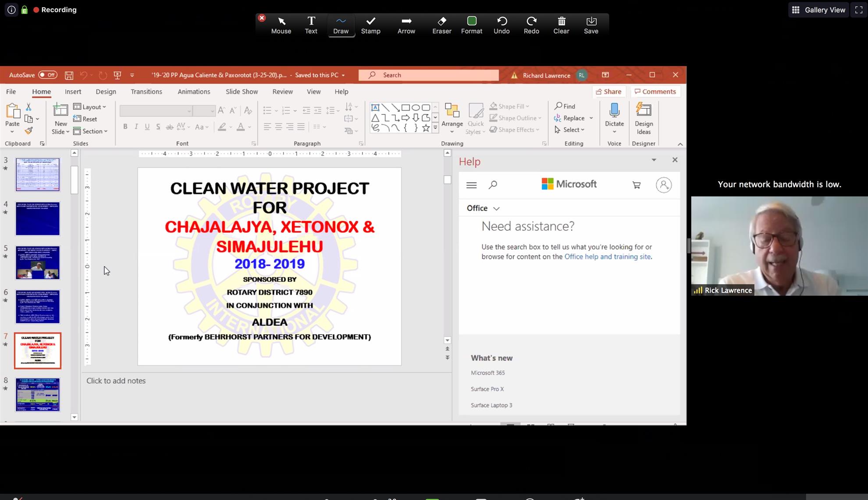
Task: Expand the Layout dropdown
Action: pos(90,107)
